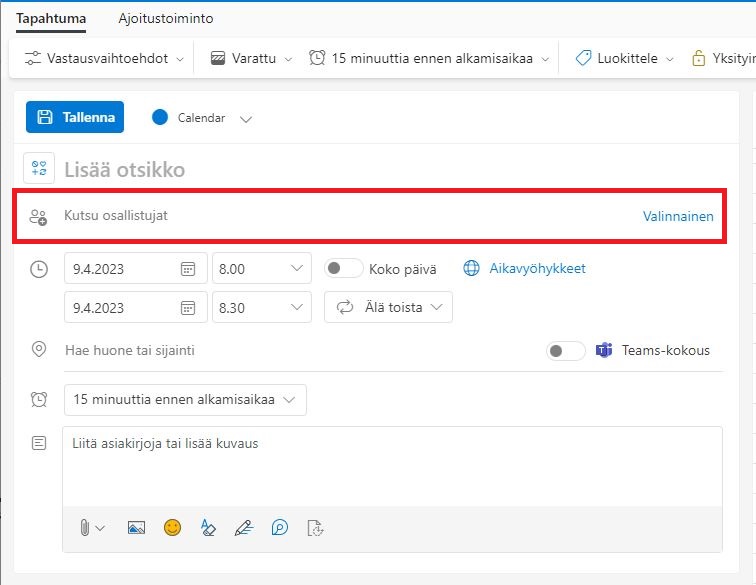
Task: Show formatting options text icon
Action: (x=208, y=528)
